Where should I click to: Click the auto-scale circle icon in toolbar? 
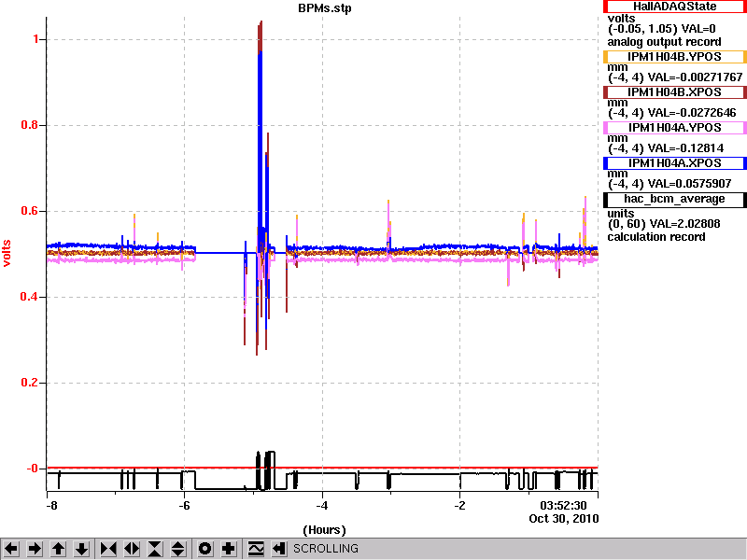(204, 549)
